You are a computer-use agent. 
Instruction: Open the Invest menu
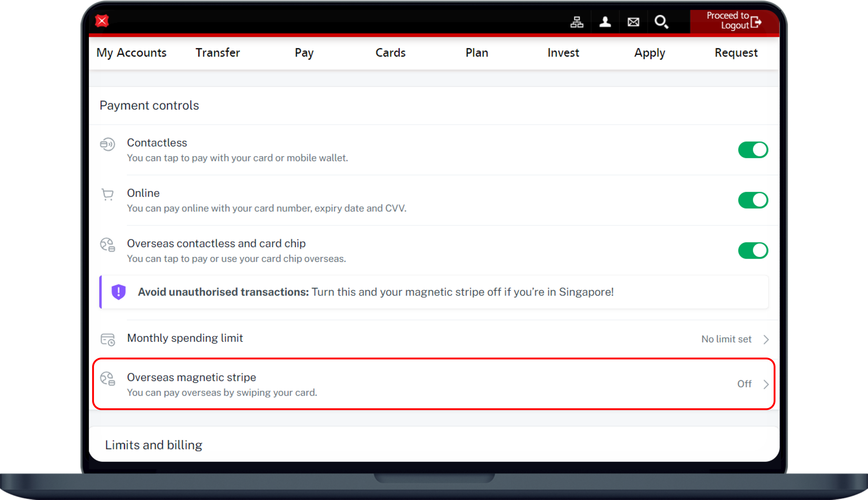click(x=563, y=53)
